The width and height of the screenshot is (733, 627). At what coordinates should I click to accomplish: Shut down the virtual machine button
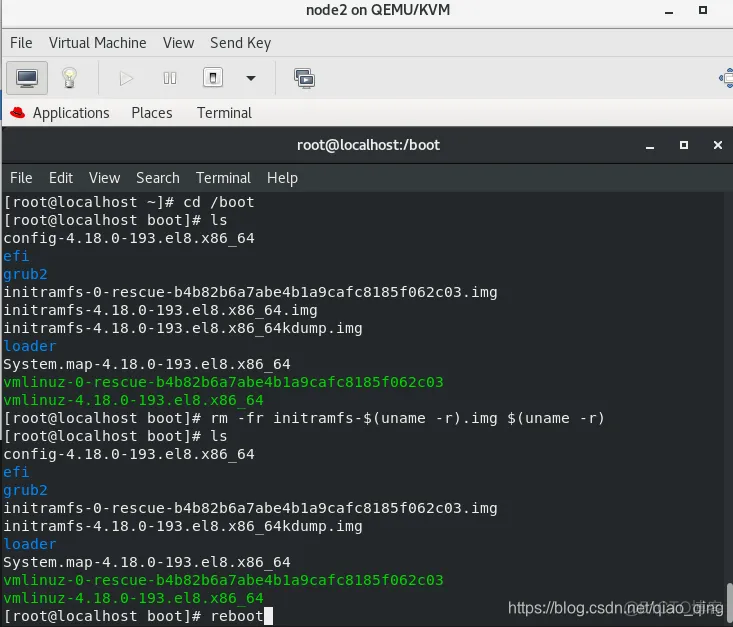point(213,78)
